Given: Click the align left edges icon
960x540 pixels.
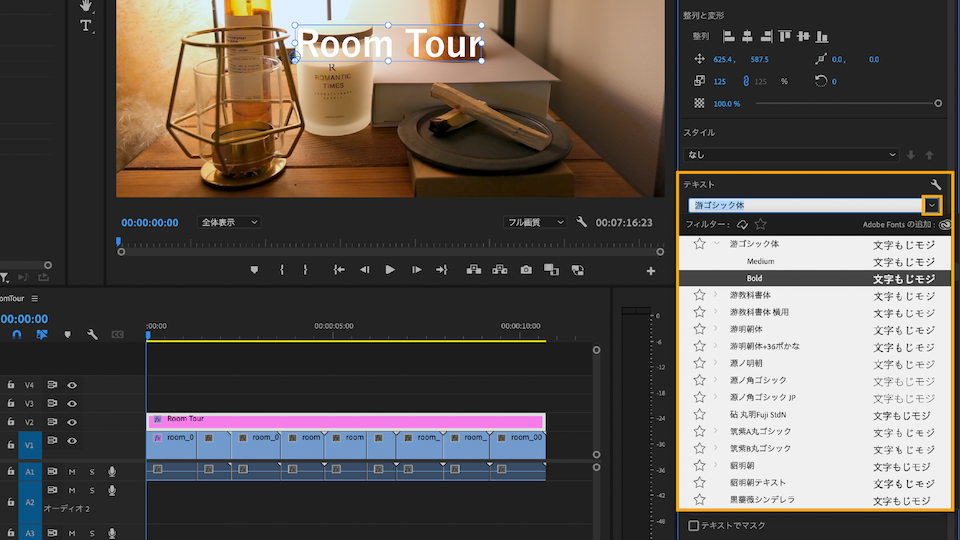Looking at the screenshot, I should tap(727, 36).
